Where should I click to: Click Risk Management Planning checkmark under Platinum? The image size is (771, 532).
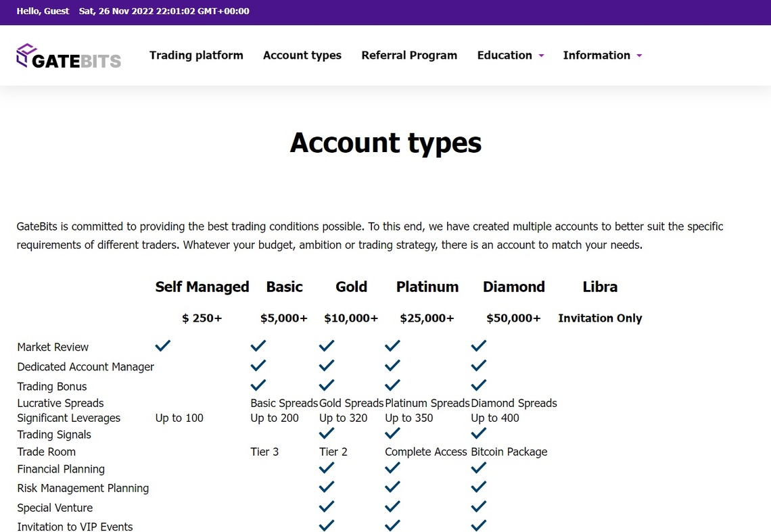click(x=392, y=487)
